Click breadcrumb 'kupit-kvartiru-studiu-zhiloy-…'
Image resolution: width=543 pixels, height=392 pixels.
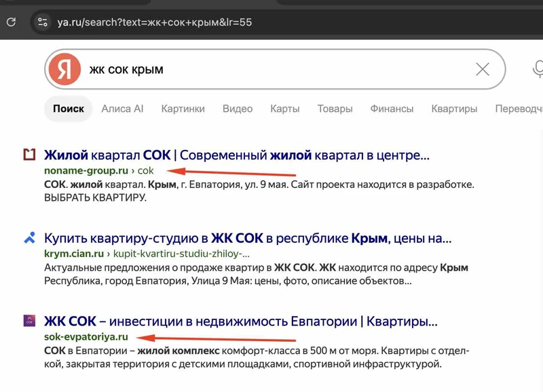(181, 254)
